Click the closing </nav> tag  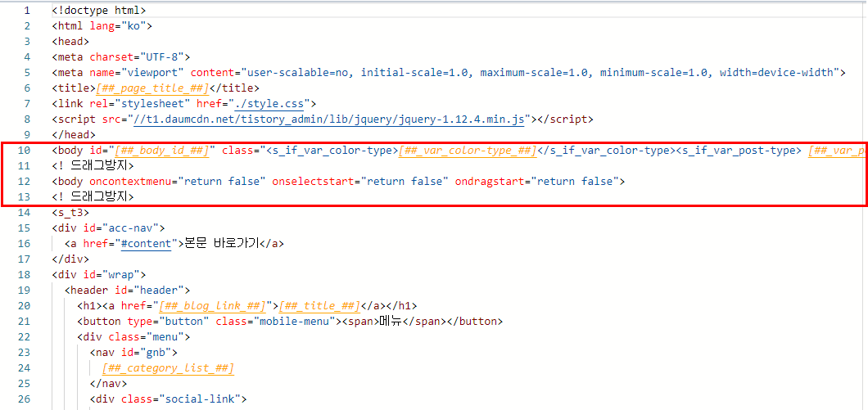click(108, 383)
